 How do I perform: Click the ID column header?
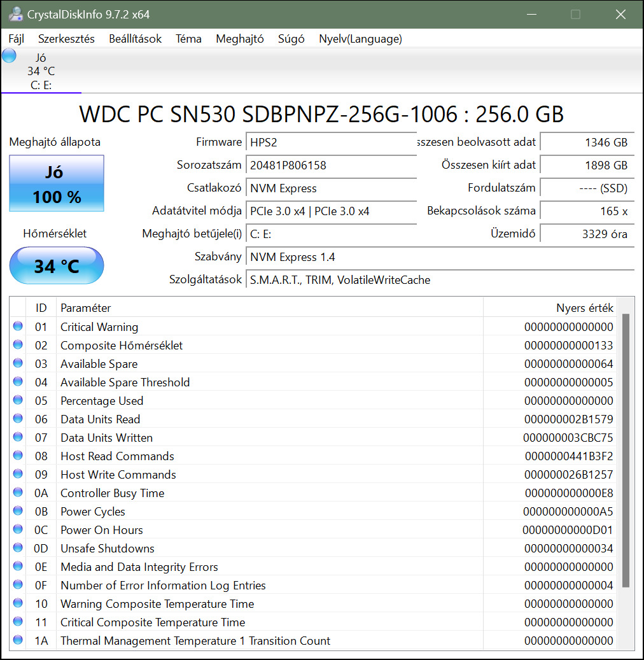(x=41, y=307)
